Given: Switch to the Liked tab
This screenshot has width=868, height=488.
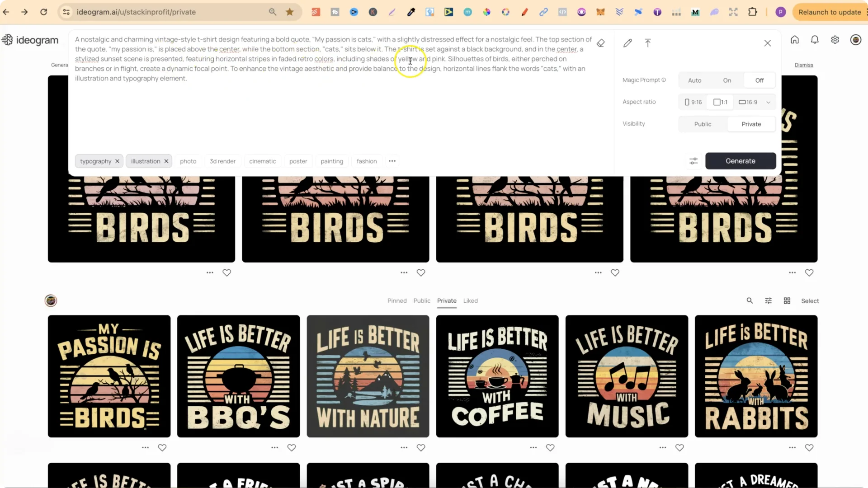Looking at the screenshot, I should [470, 301].
